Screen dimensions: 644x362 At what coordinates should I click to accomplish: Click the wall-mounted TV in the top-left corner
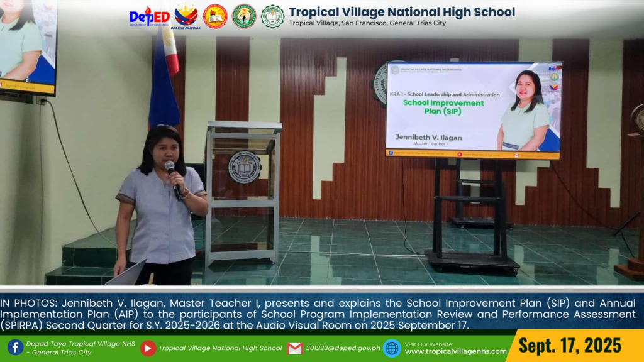(28, 47)
